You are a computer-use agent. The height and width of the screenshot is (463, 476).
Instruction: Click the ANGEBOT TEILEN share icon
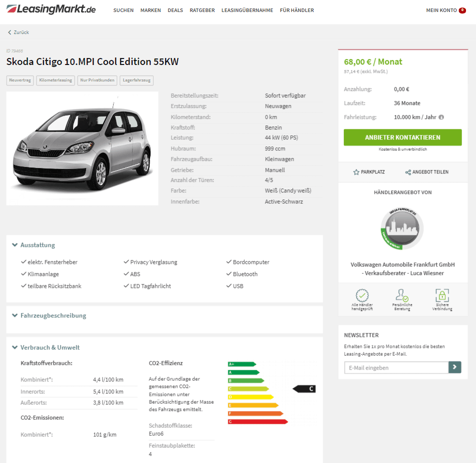click(x=408, y=172)
